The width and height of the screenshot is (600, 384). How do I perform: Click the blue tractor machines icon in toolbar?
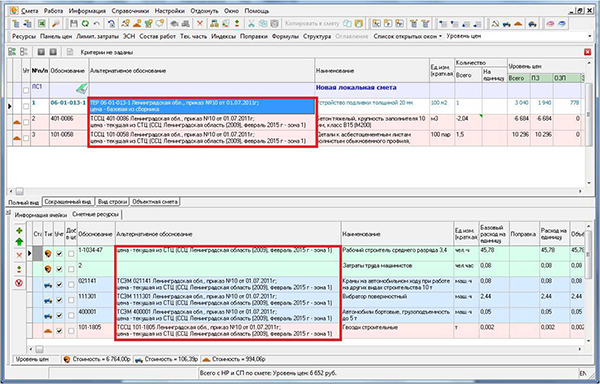coord(507,24)
